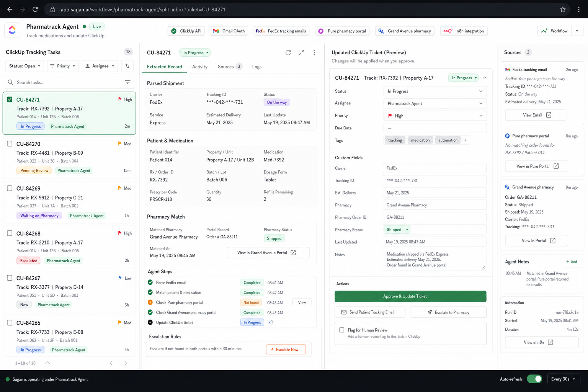Click the external-link icon on View in n8n

(550, 342)
